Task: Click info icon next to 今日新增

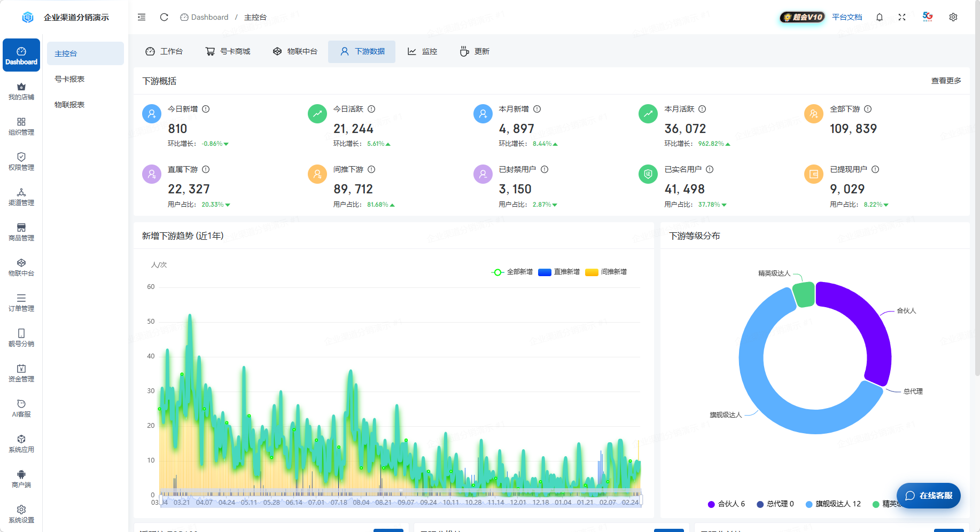Action: click(x=206, y=109)
